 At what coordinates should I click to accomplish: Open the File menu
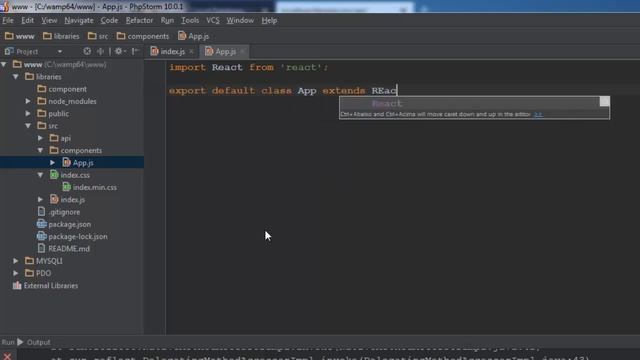click(x=8, y=20)
